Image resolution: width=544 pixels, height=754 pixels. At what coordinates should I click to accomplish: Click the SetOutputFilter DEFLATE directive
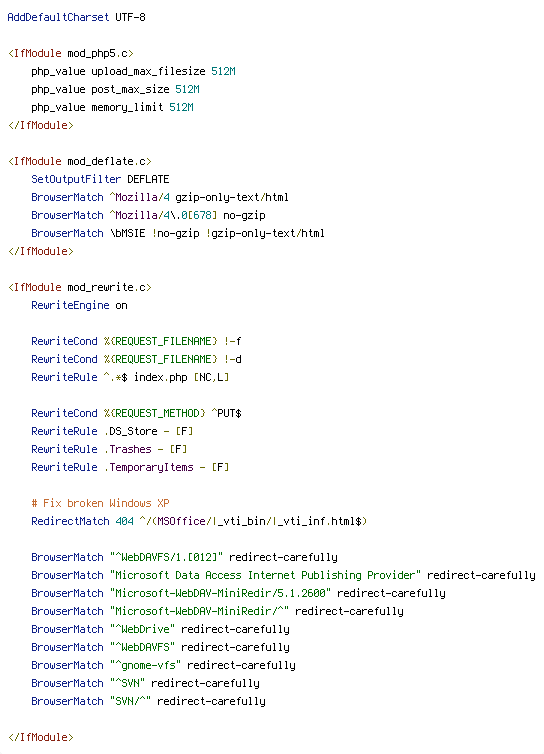click(100, 179)
